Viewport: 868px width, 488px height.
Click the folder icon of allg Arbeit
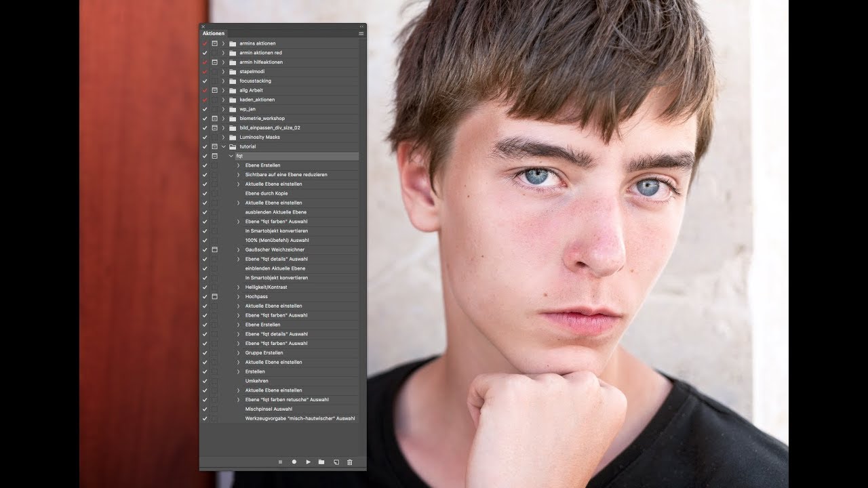click(x=233, y=90)
